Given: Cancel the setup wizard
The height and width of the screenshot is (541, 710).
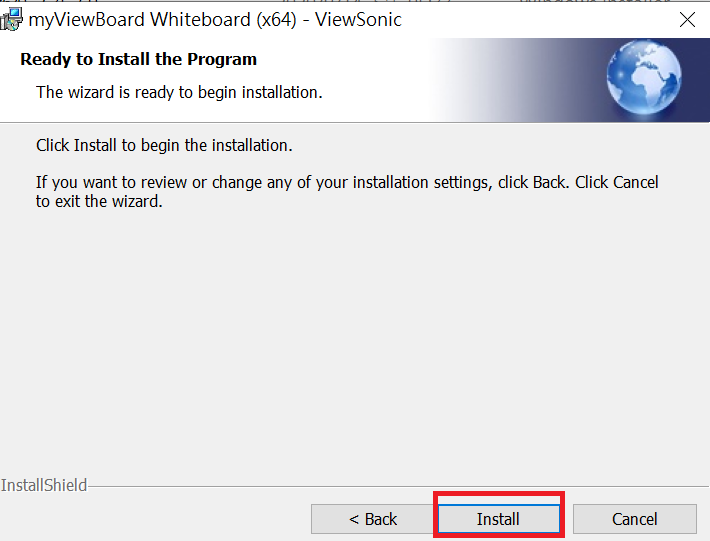Looking at the screenshot, I should pyautogui.click(x=634, y=519).
